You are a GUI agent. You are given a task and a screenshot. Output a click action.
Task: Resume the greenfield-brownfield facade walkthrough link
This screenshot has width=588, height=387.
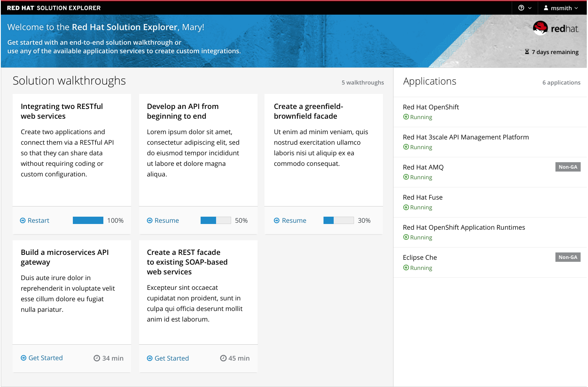294,220
